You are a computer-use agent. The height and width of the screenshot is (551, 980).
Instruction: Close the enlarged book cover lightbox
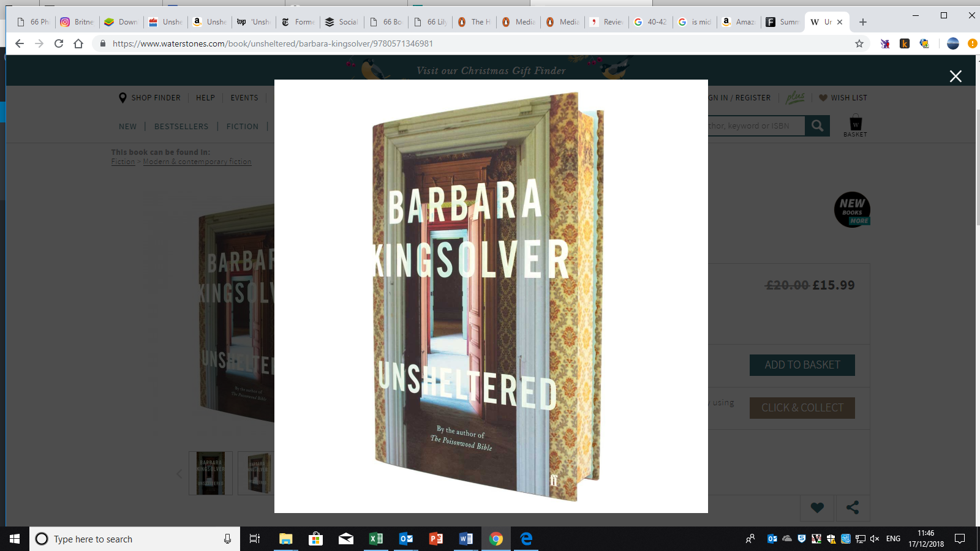(x=956, y=76)
